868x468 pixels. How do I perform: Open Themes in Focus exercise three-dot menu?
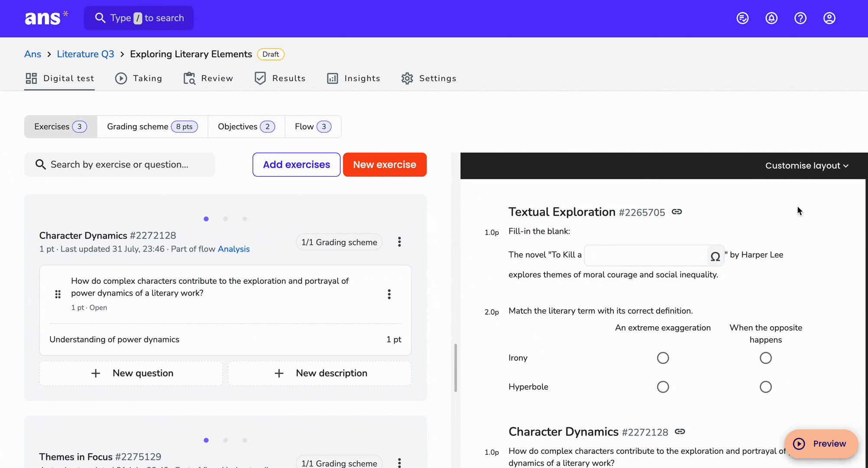399,462
